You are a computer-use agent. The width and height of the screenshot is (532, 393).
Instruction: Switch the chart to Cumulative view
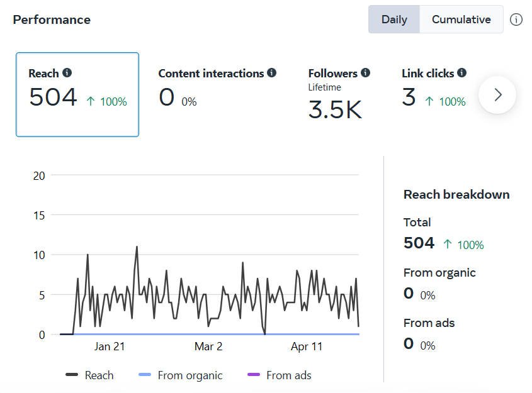point(461,19)
